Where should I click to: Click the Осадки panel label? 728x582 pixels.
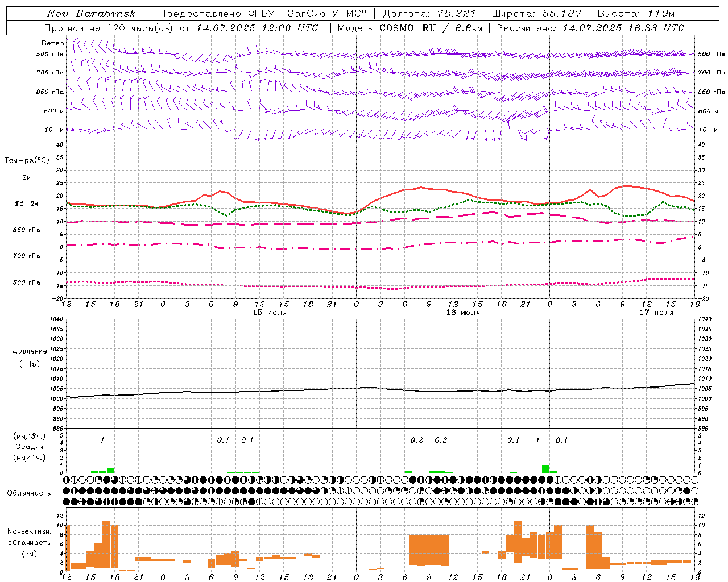30,447
